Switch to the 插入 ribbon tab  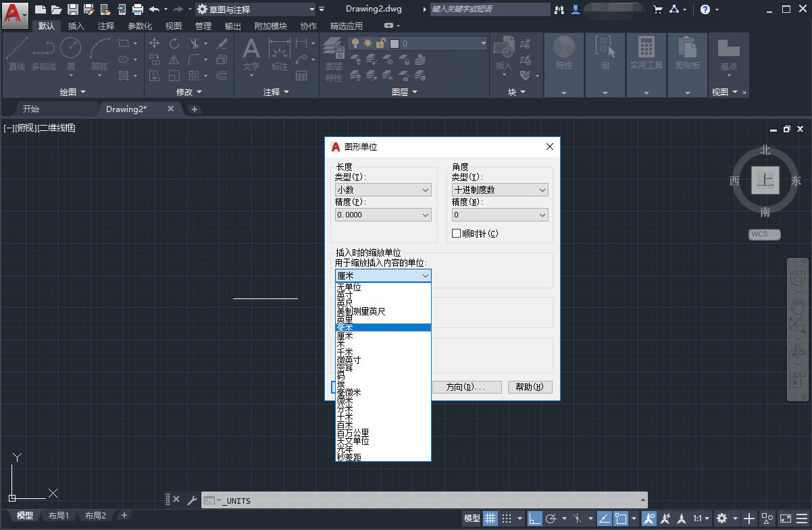(75, 26)
